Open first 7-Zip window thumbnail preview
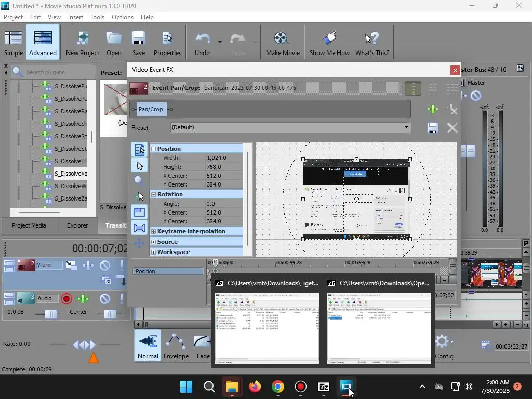The image size is (532, 399). 267,328
